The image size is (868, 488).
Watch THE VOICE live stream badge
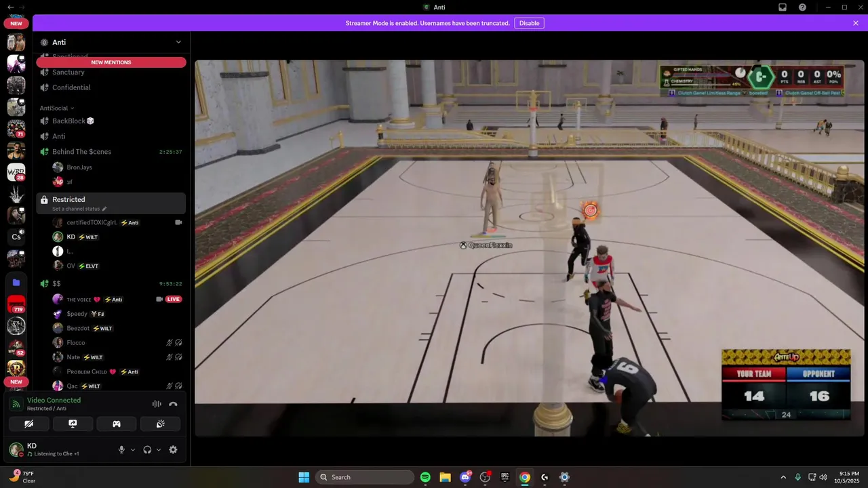click(x=174, y=299)
